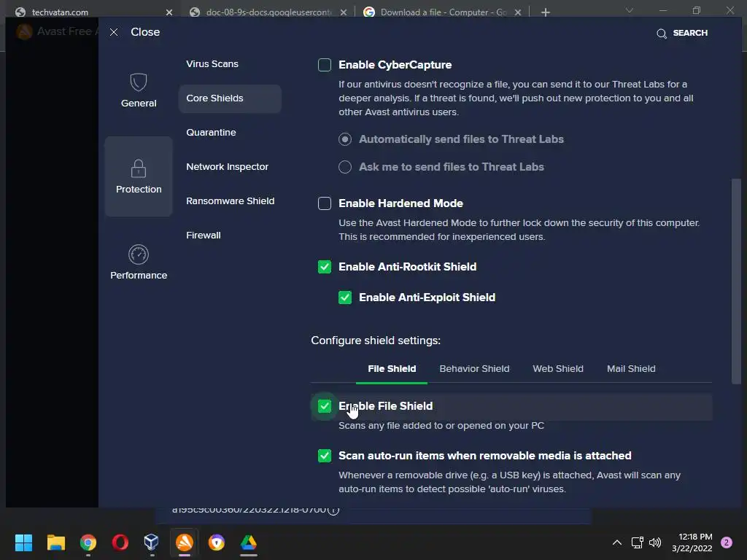Viewport: 747px width, 560px height.
Task: Click the Close button label
Action: (145, 32)
